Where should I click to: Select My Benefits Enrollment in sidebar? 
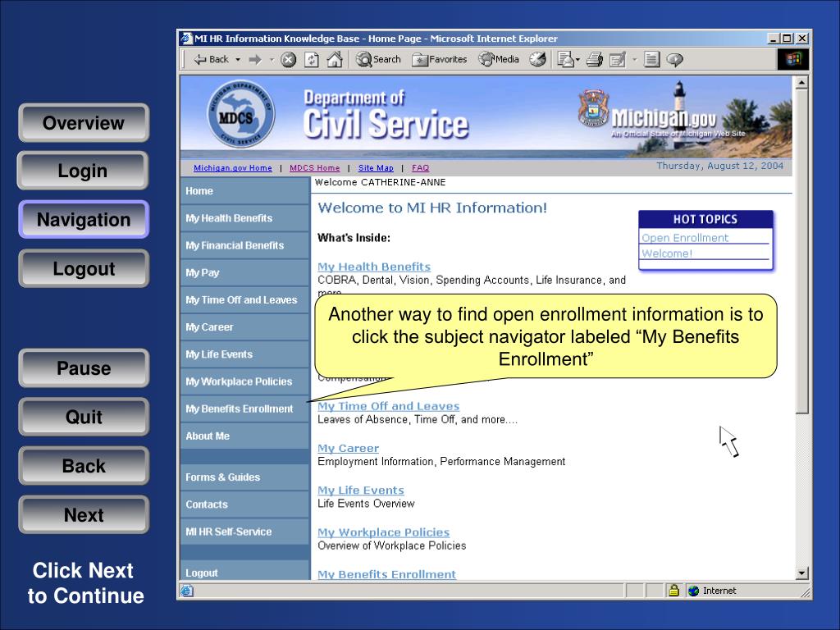[x=244, y=409]
